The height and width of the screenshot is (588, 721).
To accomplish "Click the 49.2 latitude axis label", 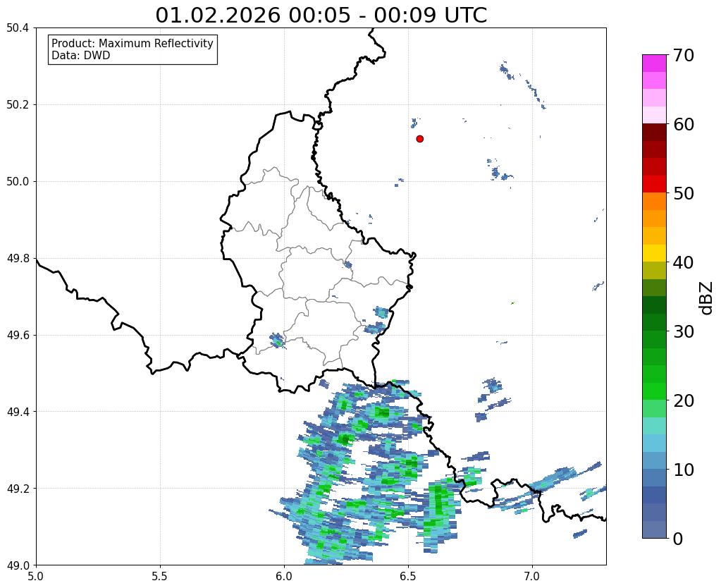I will click(x=18, y=489).
